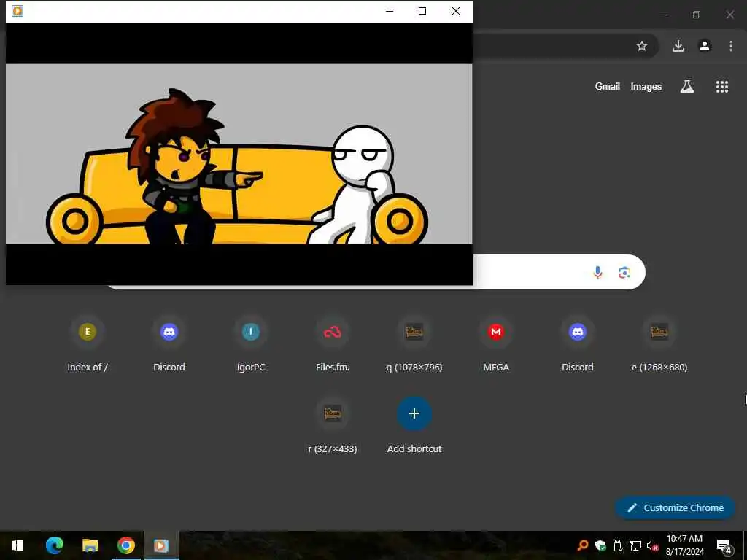Viewport: 747px width, 560px height.
Task: Click the media player title bar icon
Action: 18,10
